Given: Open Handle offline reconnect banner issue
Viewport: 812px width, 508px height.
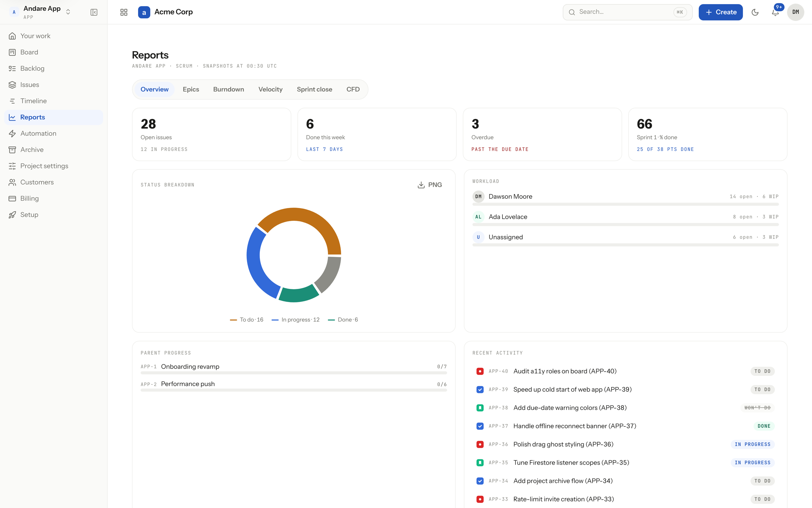Looking at the screenshot, I should click(574, 426).
